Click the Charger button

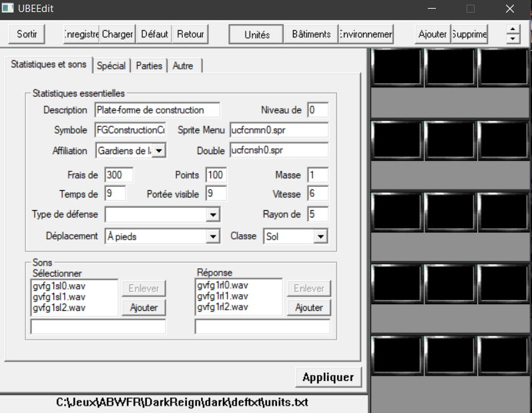pyautogui.click(x=117, y=34)
